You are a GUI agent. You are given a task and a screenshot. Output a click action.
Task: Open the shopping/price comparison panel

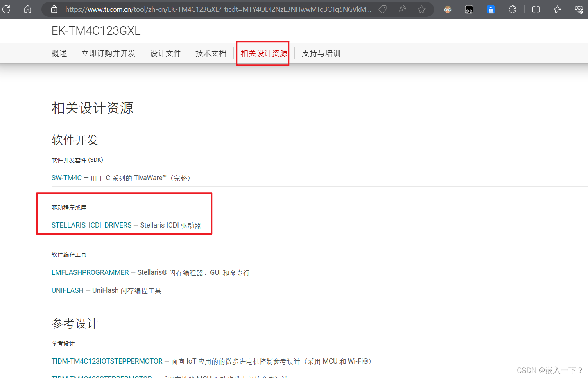[383, 9]
